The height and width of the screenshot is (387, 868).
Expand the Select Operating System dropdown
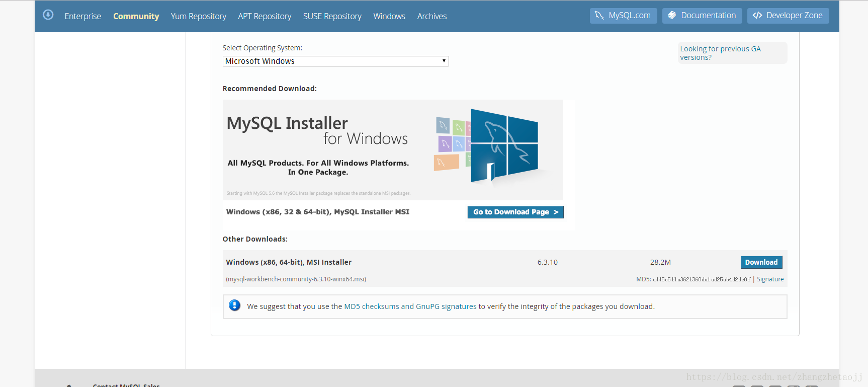tap(335, 61)
